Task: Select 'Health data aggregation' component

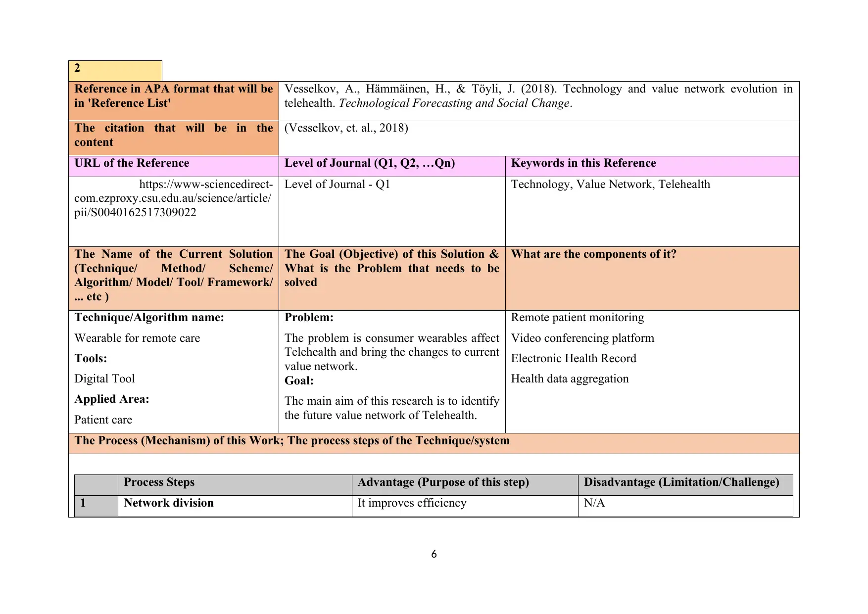Action: click(x=570, y=379)
